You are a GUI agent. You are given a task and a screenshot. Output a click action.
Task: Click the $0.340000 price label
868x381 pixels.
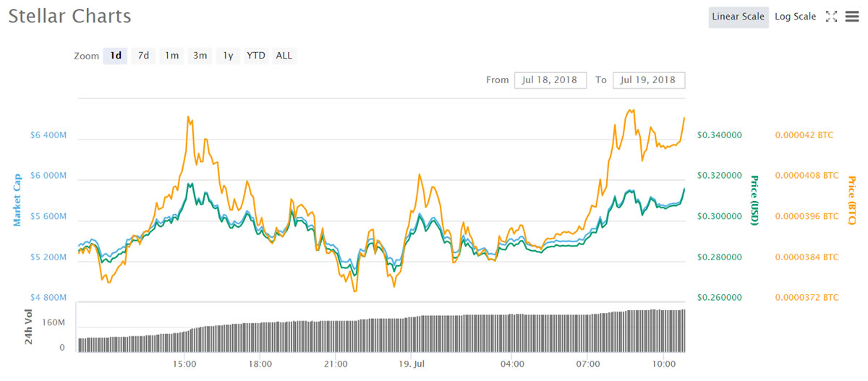pyautogui.click(x=720, y=135)
